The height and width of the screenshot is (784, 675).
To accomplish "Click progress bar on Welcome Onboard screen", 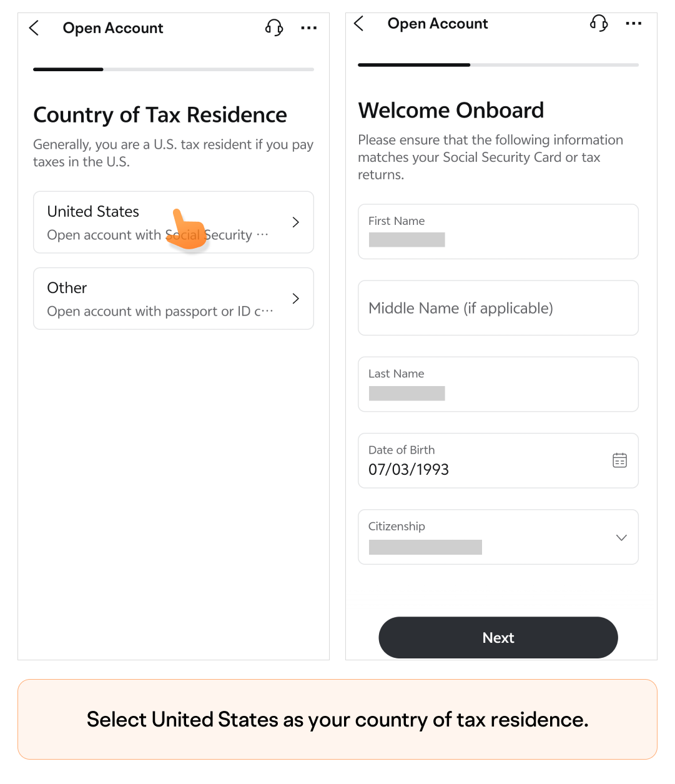I will click(498, 65).
